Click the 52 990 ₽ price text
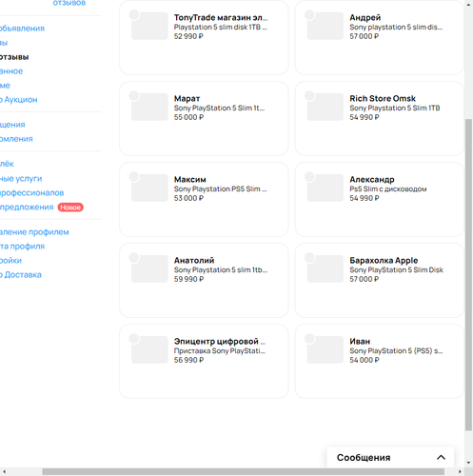This screenshot has width=473, height=476. click(x=188, y=36)
